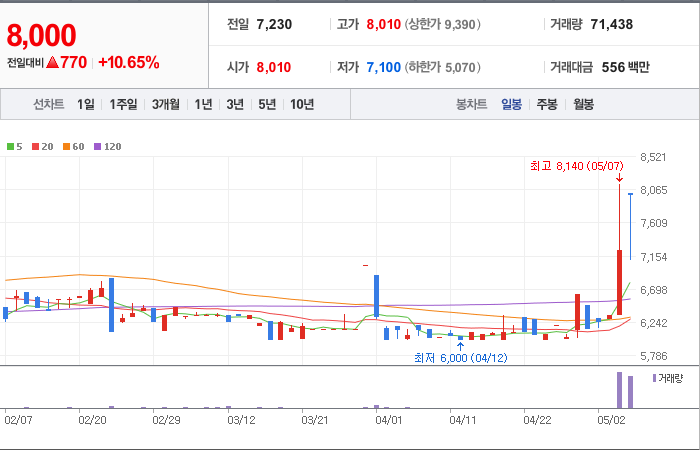The height and width of the screenshot is (450, 700).
Task: Open the 월봉 monthly candle chart
Action: coord(583,104)
